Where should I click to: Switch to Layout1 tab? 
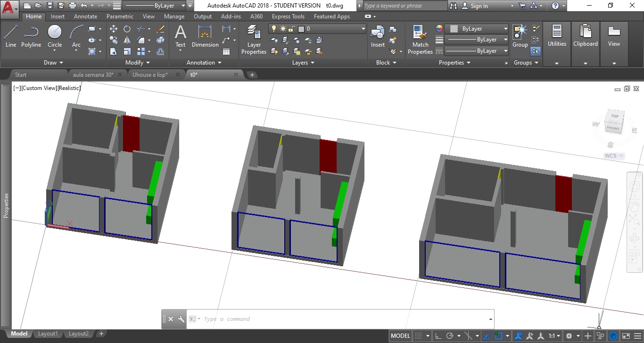point(48,334)
